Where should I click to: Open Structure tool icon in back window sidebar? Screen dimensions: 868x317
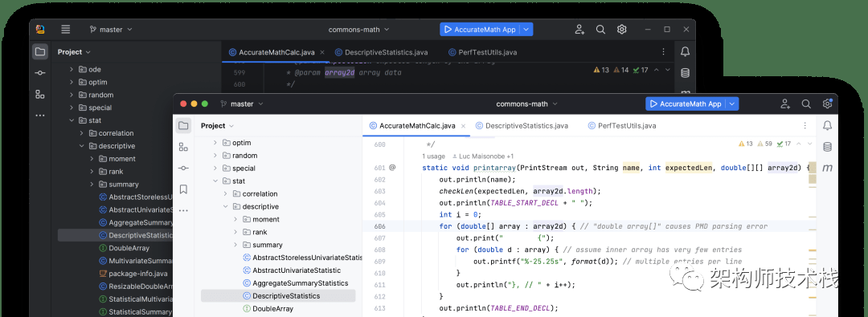(40, 94)
